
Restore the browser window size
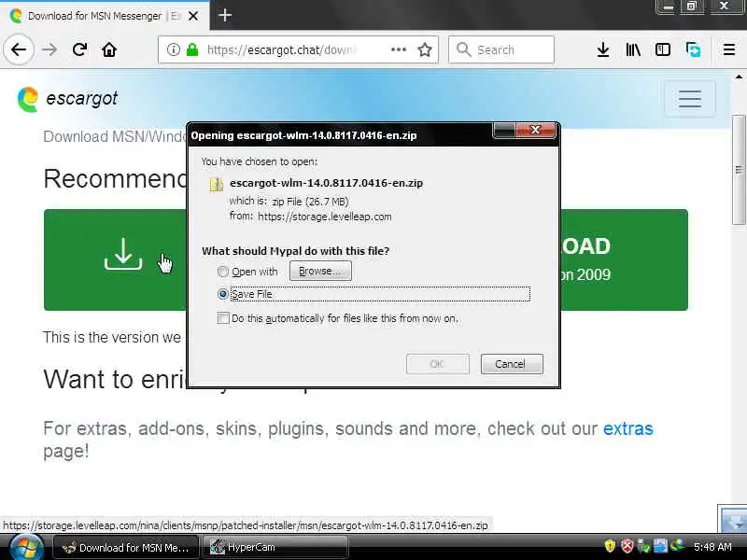click(691, 7)
